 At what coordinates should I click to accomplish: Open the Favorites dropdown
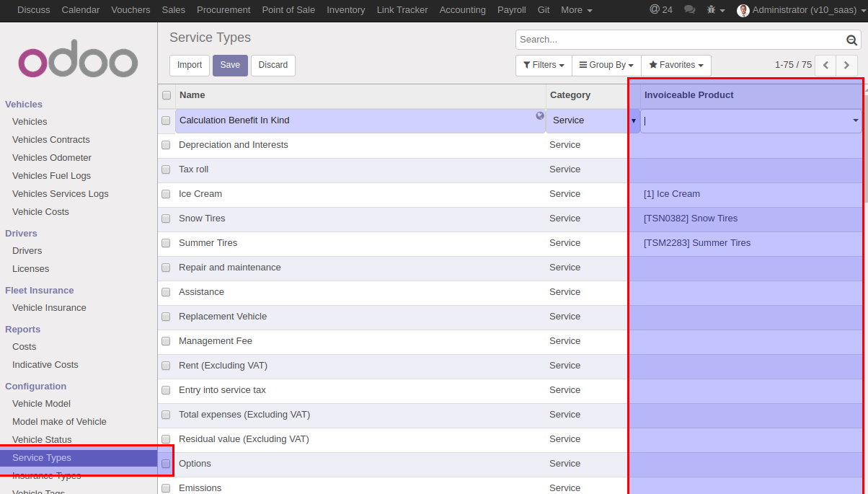[676, 65]
